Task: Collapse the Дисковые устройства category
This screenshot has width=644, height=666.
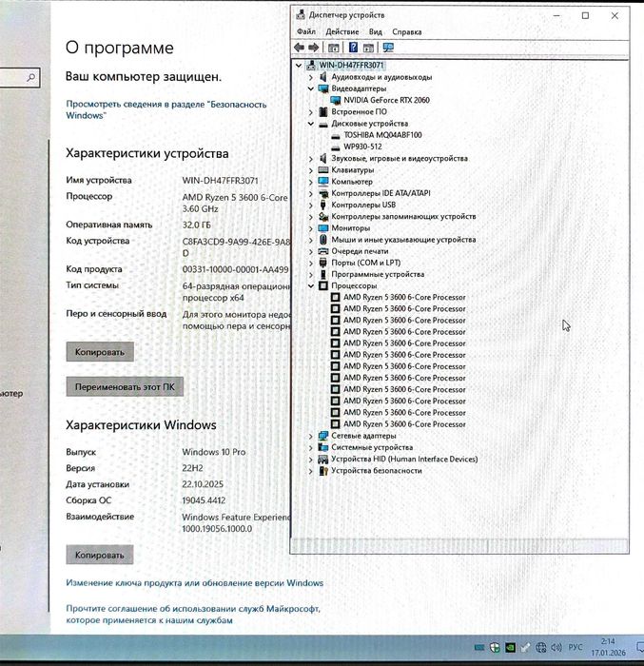Action: 311,124
